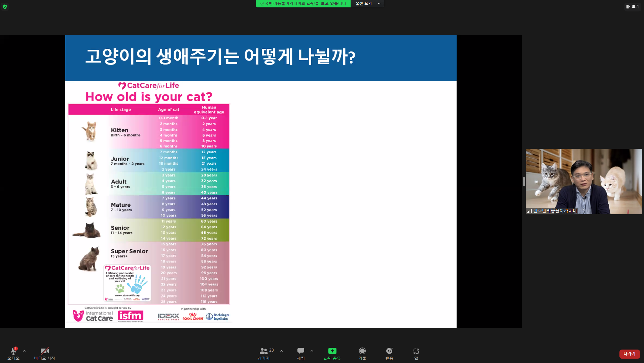Open the view layout button at top right

click(x=633, y=6)
